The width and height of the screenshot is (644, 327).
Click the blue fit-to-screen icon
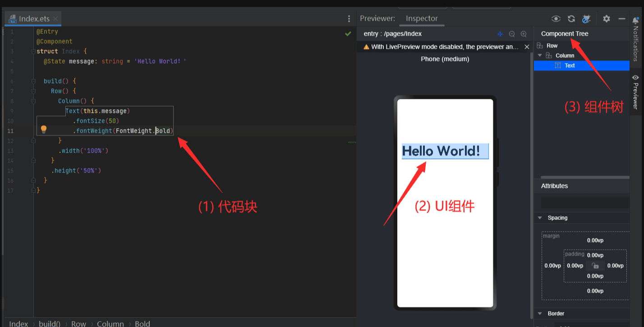pyautogui.click(x=500, y=34)
